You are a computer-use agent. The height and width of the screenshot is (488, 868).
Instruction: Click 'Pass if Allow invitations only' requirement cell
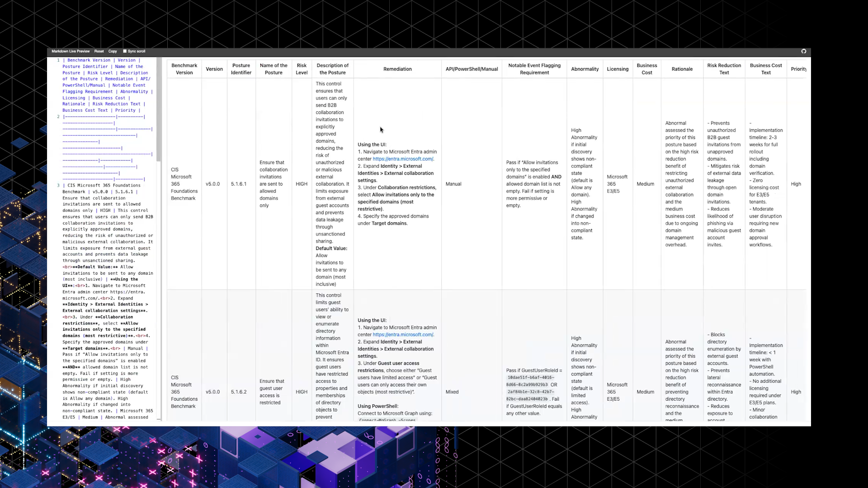(x=534, y=184)
